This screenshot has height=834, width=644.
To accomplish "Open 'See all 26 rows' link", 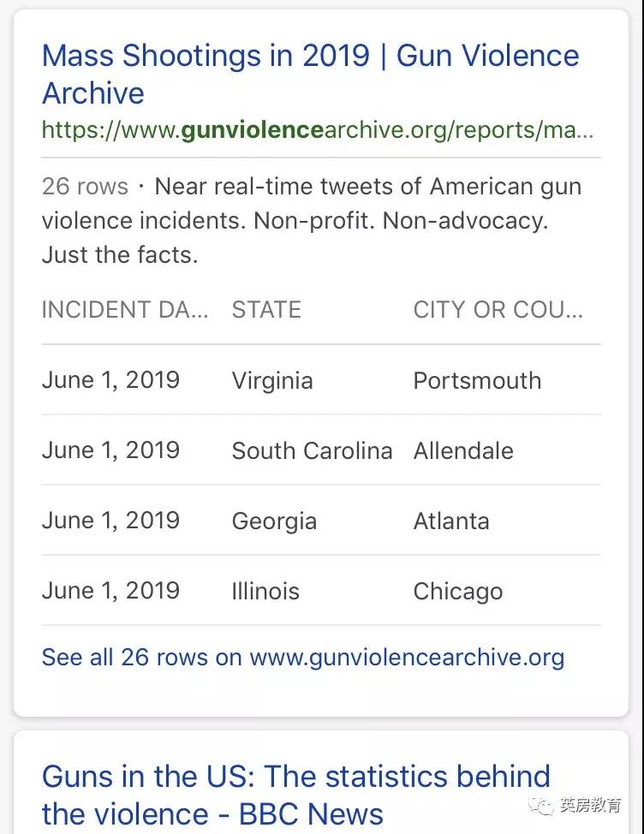I will [303, 658].
